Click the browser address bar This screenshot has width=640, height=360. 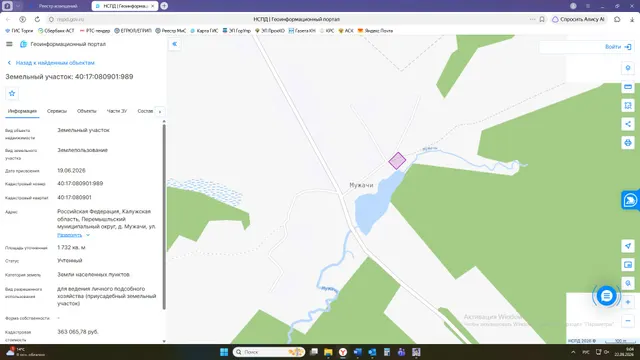(296, 19)
